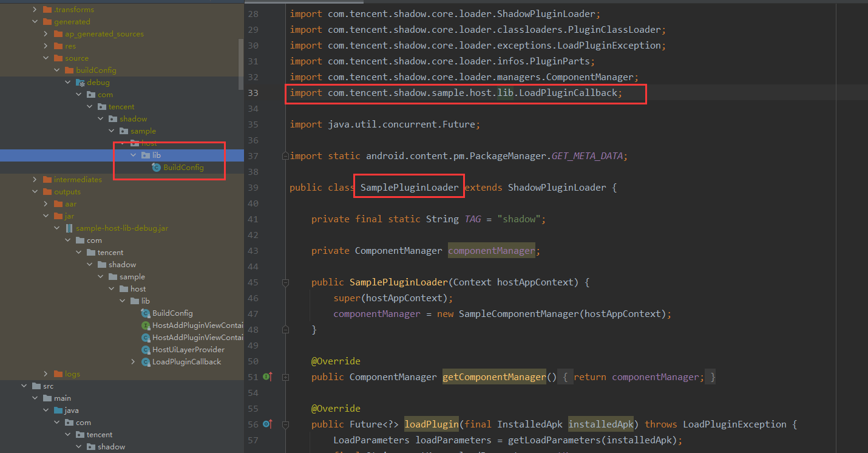Click the LoadPluginCallback class icon

(146, 361)
